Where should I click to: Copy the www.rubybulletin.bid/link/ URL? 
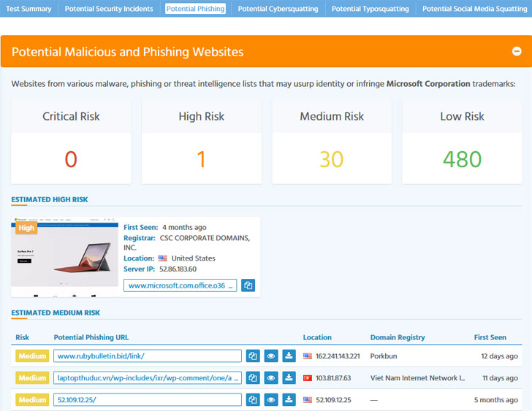[x=253, y=356]
